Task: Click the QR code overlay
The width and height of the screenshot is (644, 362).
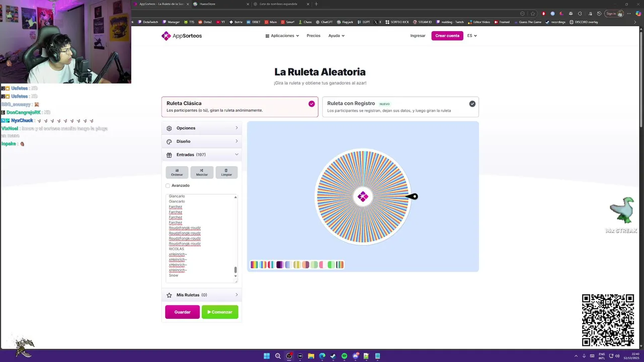Action: [608, 320]
